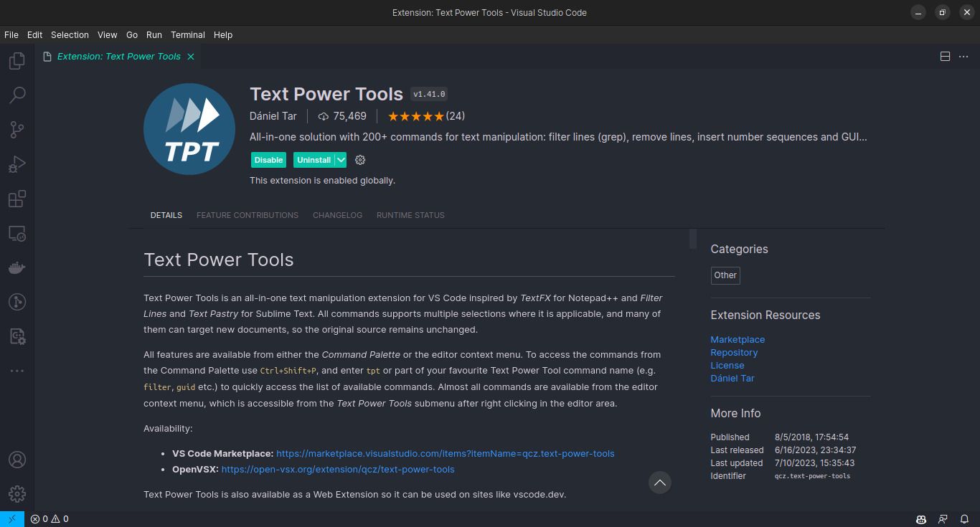
Task: Open the Repository link under Extension Resources
Action: [x=734, y=352]
